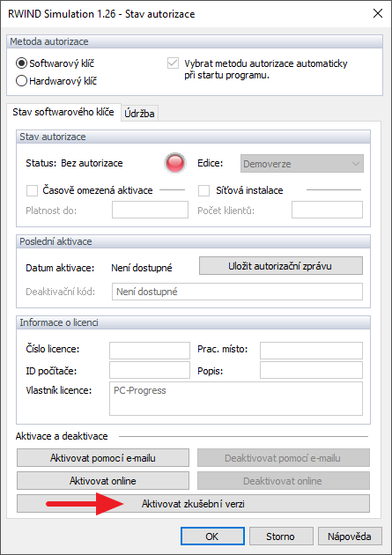Cancel with the Storno button
This screenshot has height=555, width=392.
pos(281,536)
